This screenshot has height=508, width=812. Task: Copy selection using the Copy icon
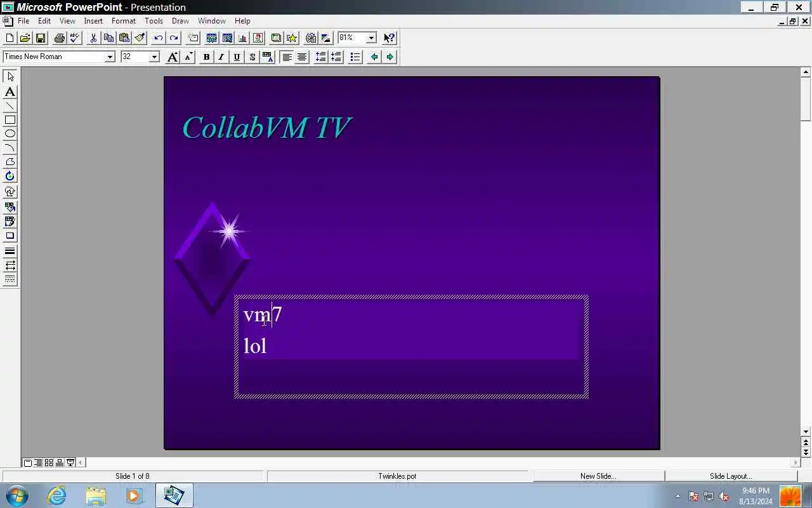(108, 38)
